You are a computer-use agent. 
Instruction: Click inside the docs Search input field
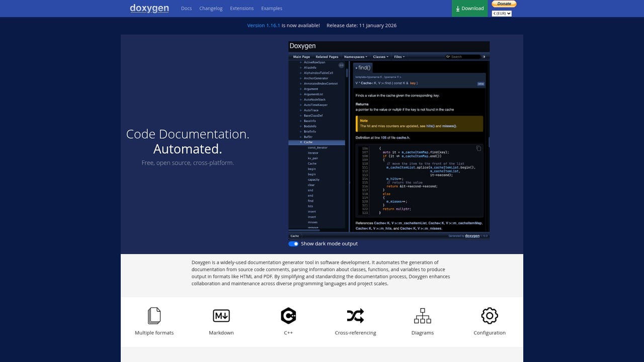click(x=465, y=57)
